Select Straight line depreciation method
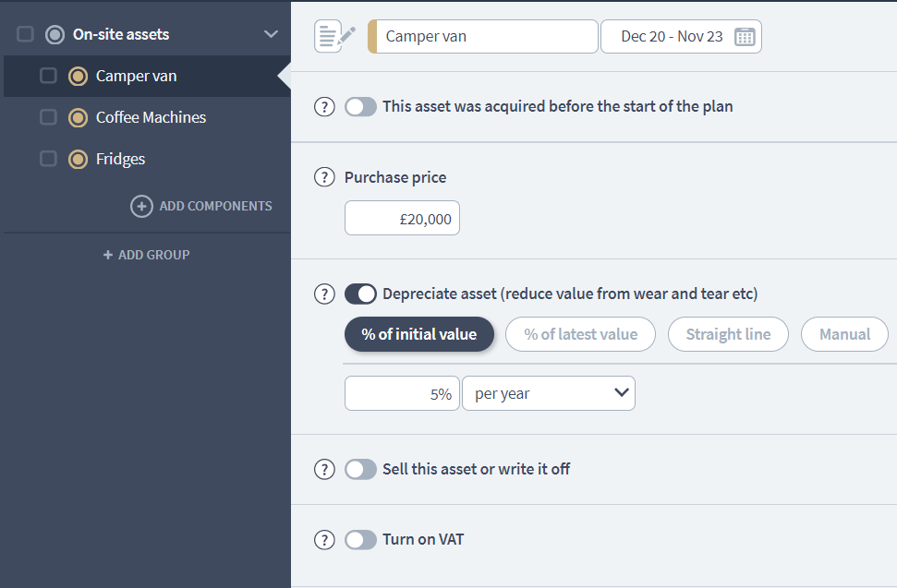Screen dimensions: 897x588 728,334
